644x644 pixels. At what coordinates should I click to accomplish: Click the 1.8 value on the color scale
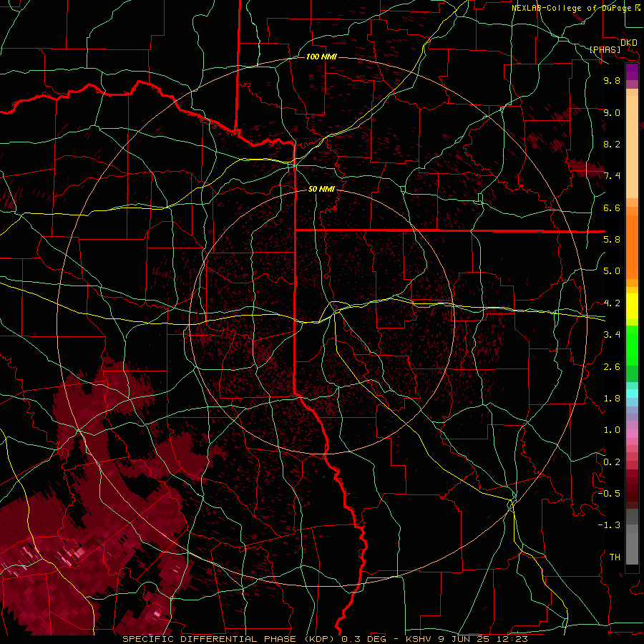(612, 399)
